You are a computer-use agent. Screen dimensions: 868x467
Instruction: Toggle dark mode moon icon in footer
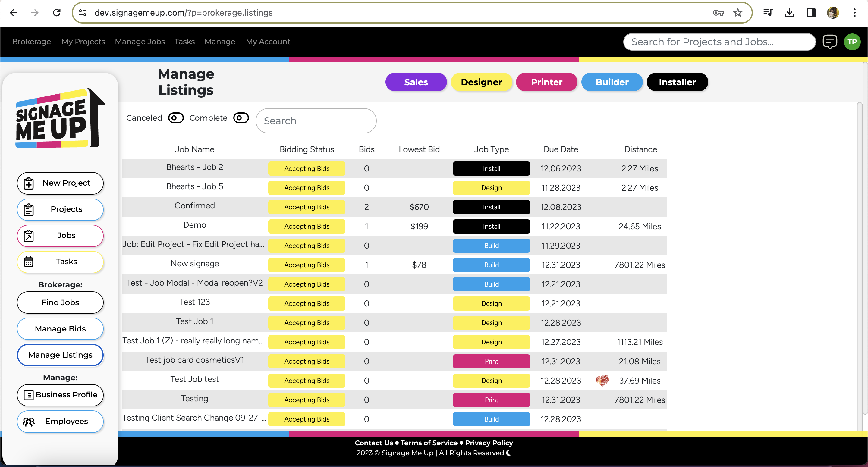[x=509, y=453]
